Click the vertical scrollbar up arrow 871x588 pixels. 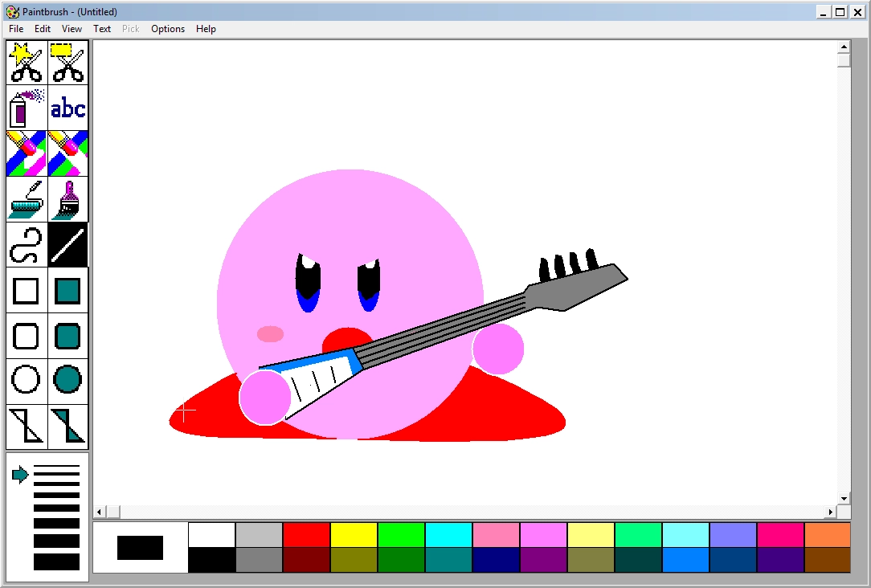tap(844, 47)
